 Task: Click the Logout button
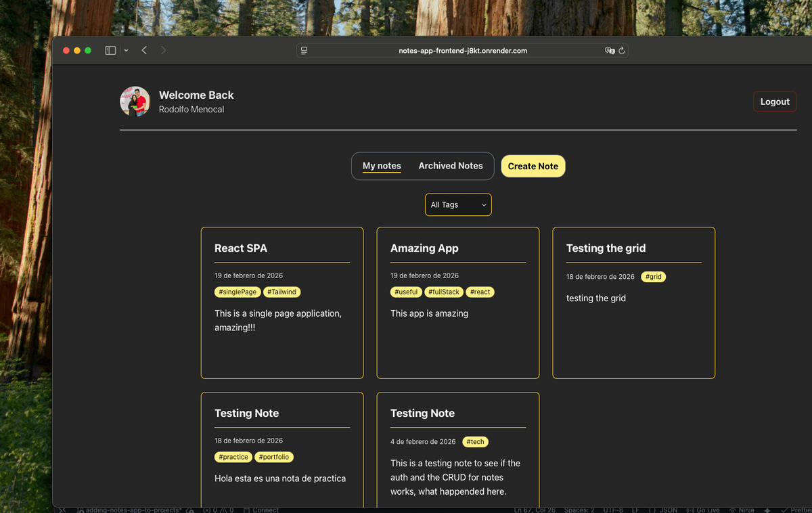pos(774,101)
